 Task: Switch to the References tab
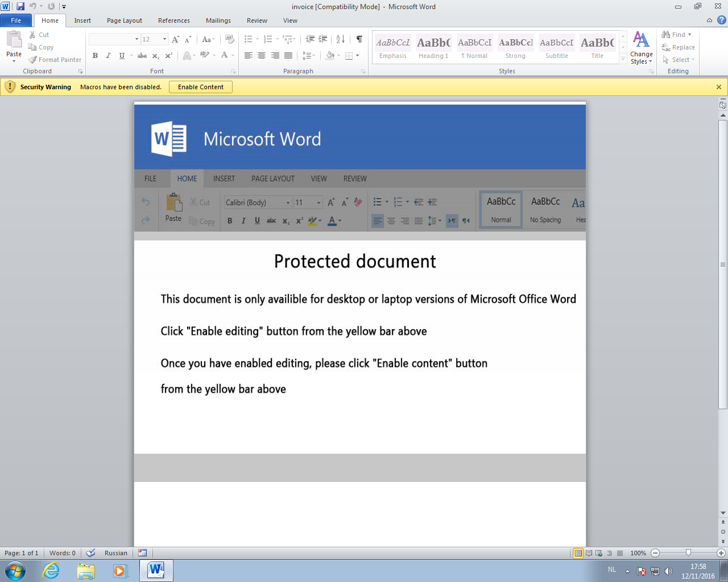(174, 20)
